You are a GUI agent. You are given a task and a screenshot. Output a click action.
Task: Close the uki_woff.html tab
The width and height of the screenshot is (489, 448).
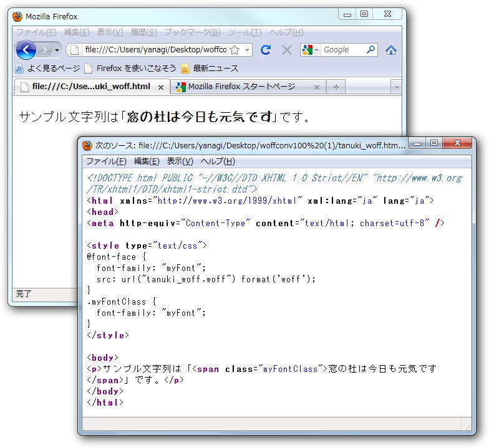tap(161, 87)
